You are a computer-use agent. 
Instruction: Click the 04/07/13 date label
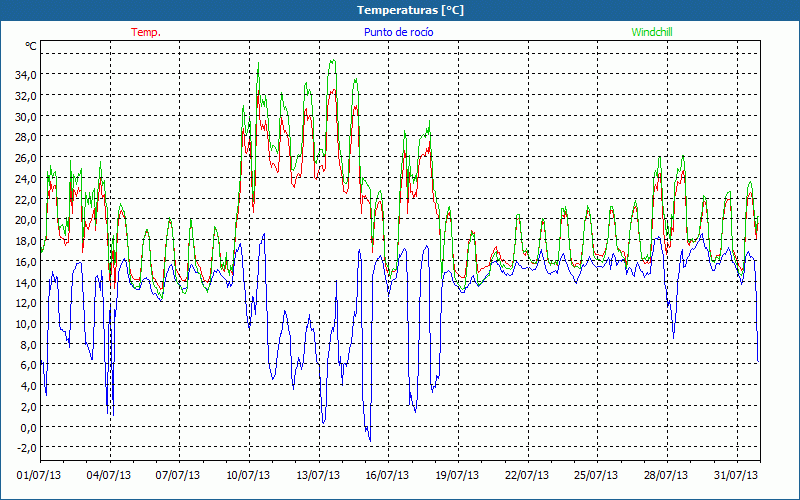coord(109,476)
